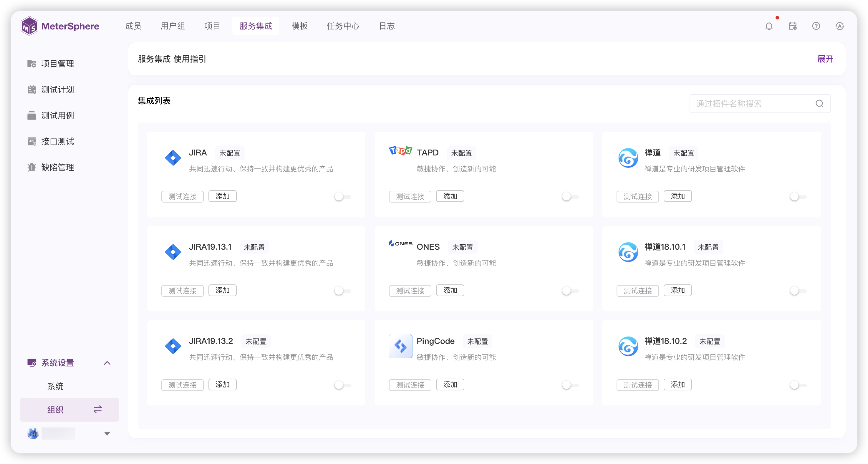Viewport: 868px width, 464px height.
Task: Toggle the PingCode integration switch
Action: 570,385
